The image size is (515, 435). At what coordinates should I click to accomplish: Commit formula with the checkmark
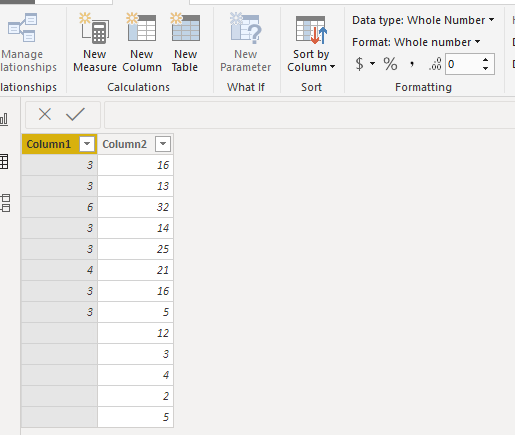pyautogui.click(x=75, y=114)
